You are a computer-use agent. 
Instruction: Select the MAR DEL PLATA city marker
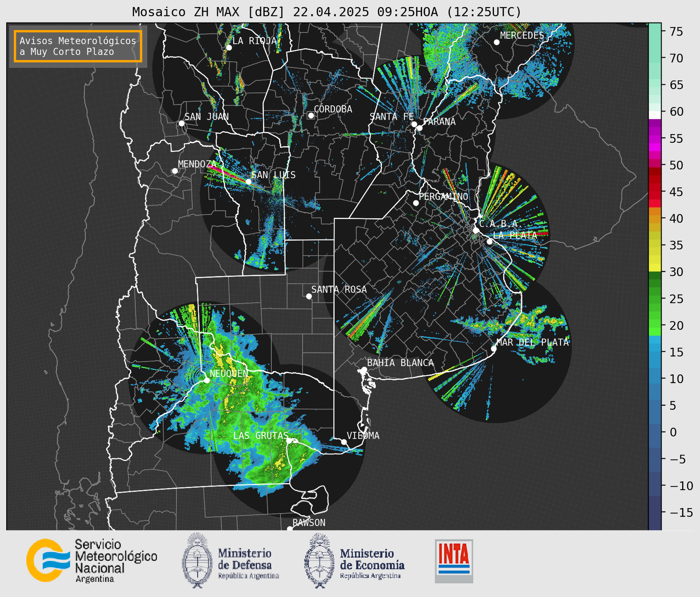[494, 349]
